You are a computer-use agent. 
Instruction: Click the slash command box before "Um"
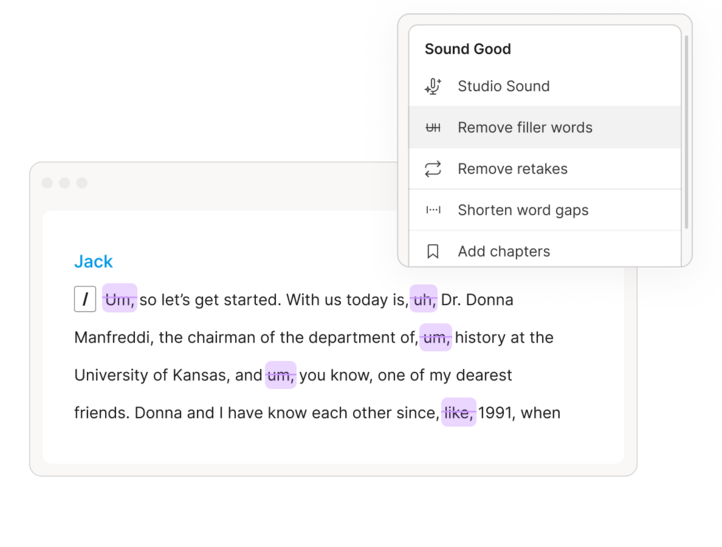click(85, 299)
